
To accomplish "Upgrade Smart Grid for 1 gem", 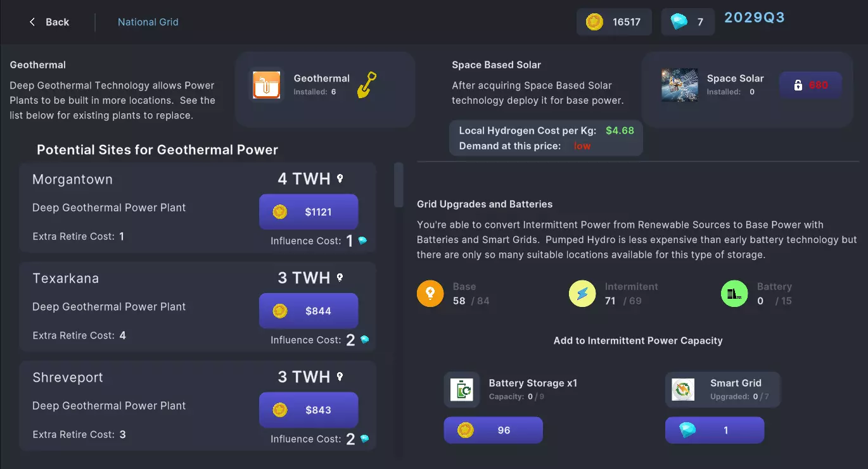I will click(x=714, y=430).
